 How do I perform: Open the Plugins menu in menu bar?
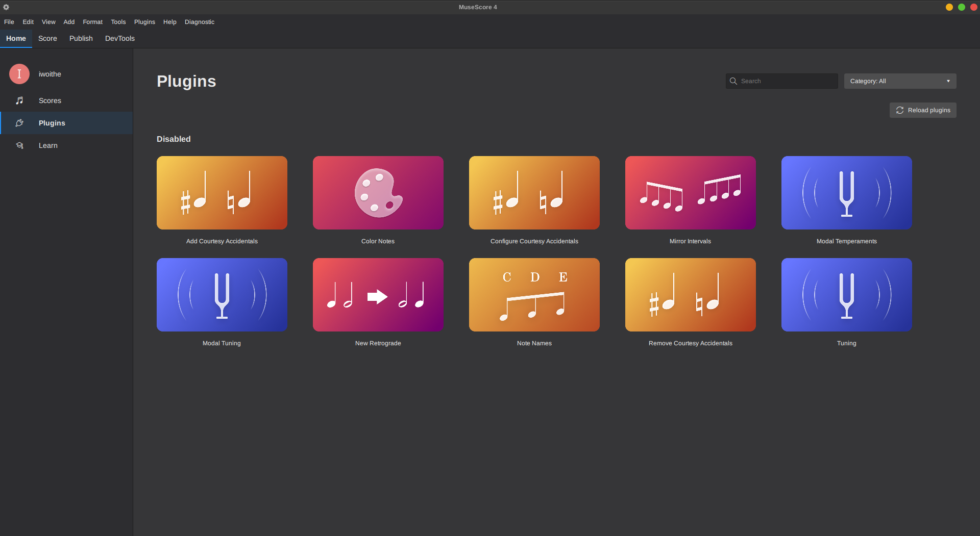(x=144, y=22)
